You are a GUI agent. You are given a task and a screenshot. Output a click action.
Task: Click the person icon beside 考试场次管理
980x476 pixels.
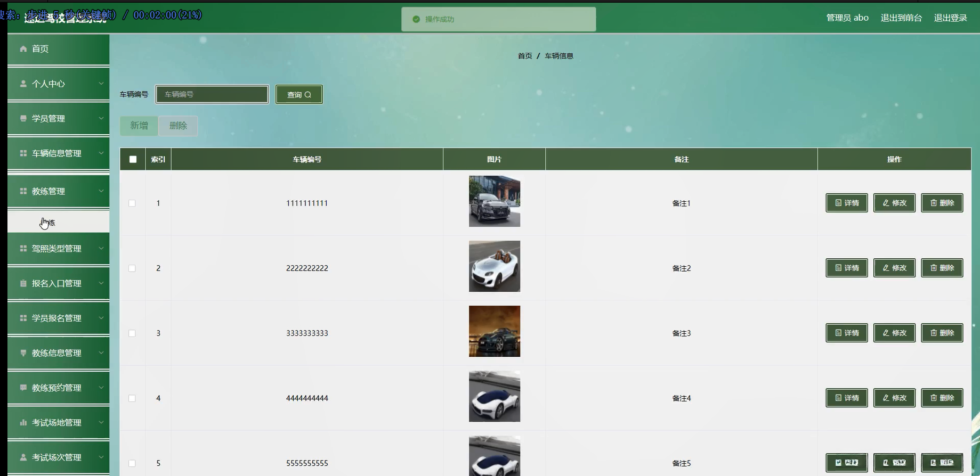click(23, 457)
